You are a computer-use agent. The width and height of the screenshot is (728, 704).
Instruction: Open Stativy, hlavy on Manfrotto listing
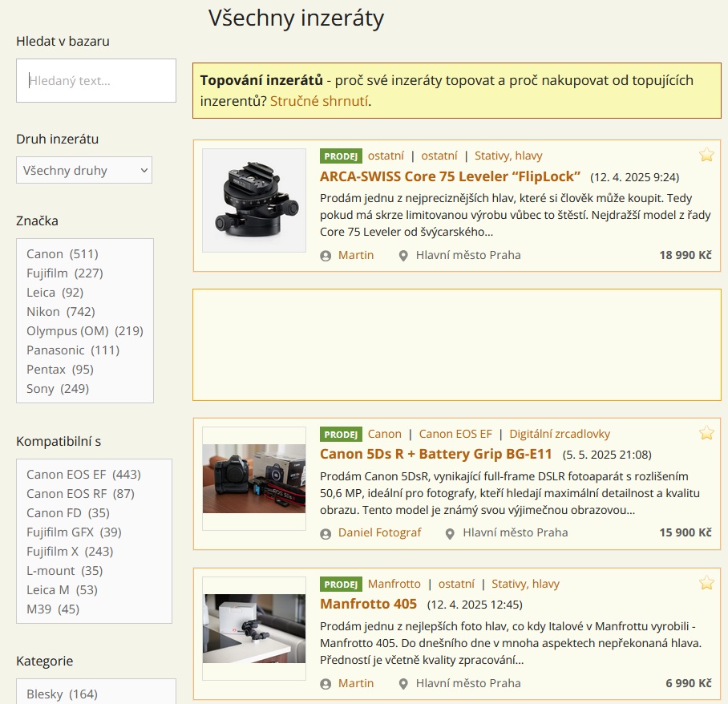point(526,584)
